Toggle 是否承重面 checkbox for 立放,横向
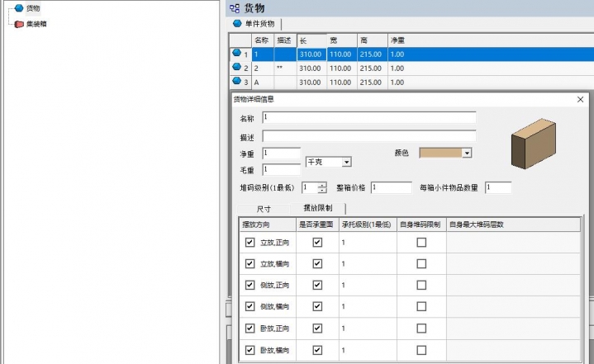 (x=317, y=263)
